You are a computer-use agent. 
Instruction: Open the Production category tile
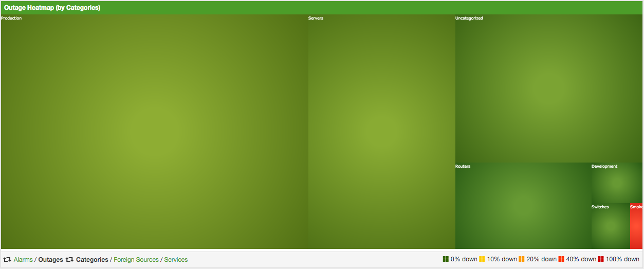154,132
